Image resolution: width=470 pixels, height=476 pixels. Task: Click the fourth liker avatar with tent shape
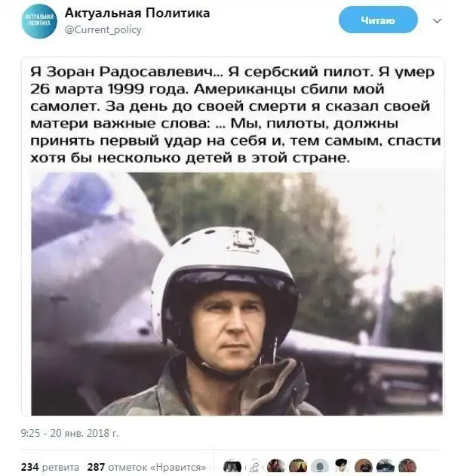point(298,467)
